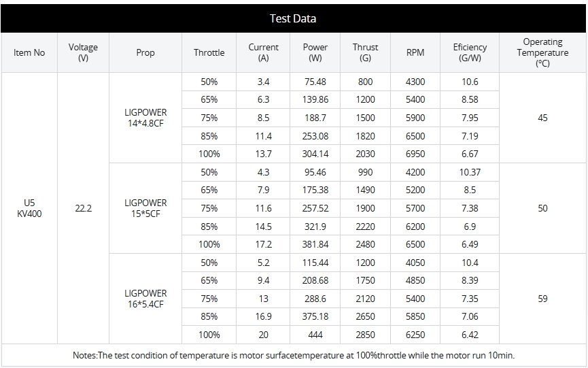The image size is (588, 368).
Task: Click the Voltage (V) column header
Action: [83, 52]
